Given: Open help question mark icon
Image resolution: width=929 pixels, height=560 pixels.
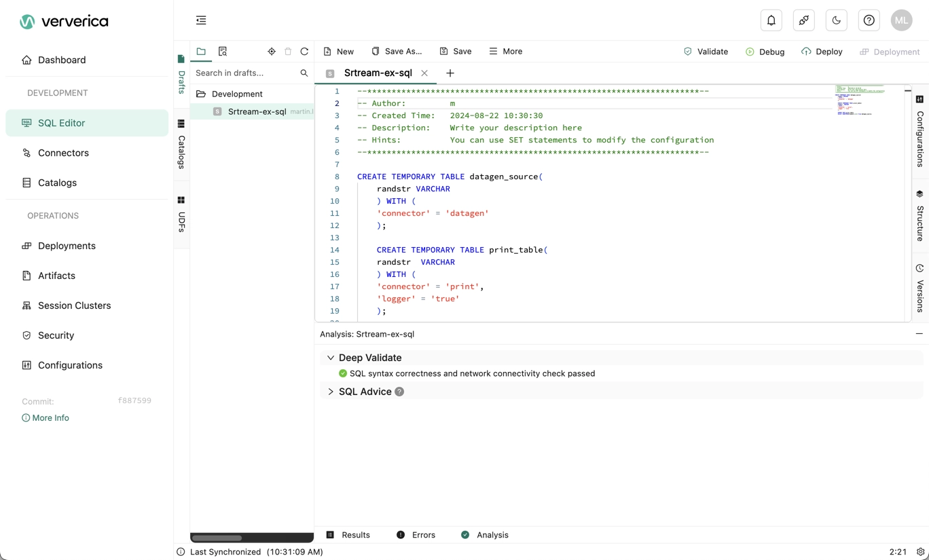Looking at the screenshot, I should pyautogui.click(x=869, y=20).
